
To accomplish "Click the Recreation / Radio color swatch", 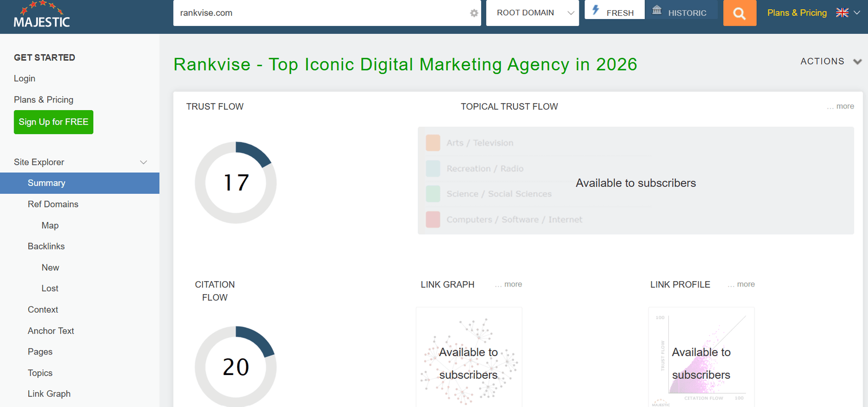I will [433, 169].
